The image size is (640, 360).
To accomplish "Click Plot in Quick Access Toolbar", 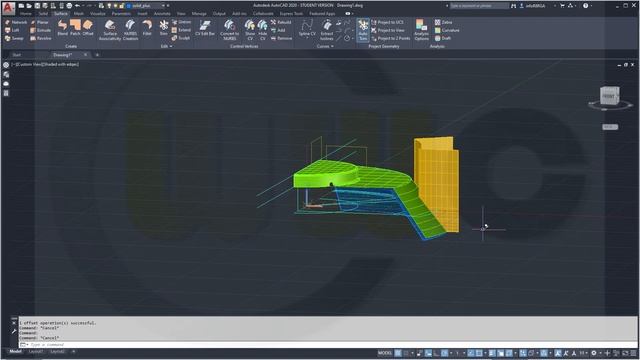I will pos(69,6).
